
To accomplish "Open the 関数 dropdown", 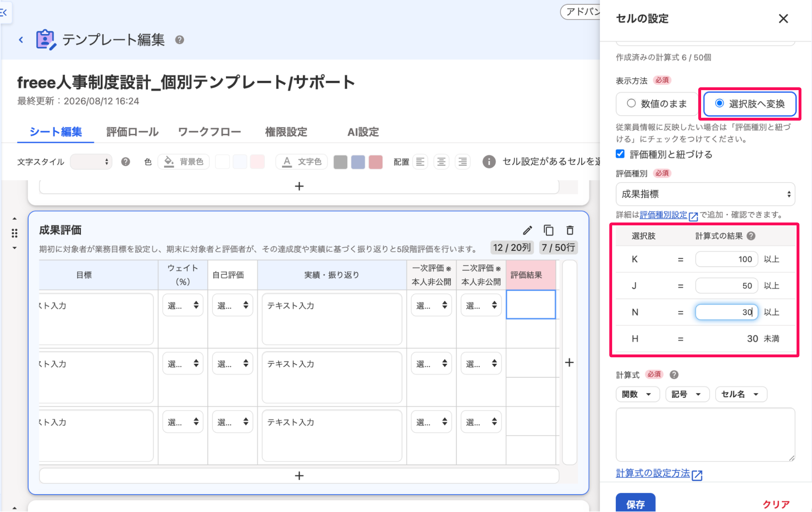I will [637, 394].
